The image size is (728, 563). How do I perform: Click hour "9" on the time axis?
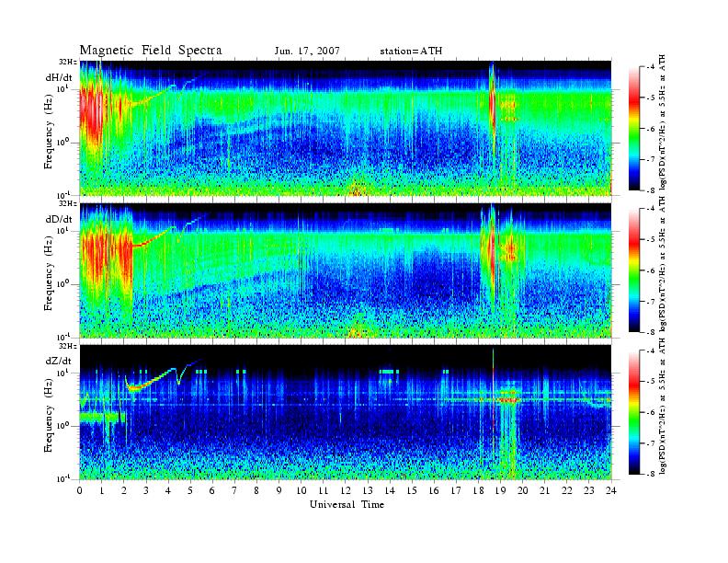click(x=279, y=490)
